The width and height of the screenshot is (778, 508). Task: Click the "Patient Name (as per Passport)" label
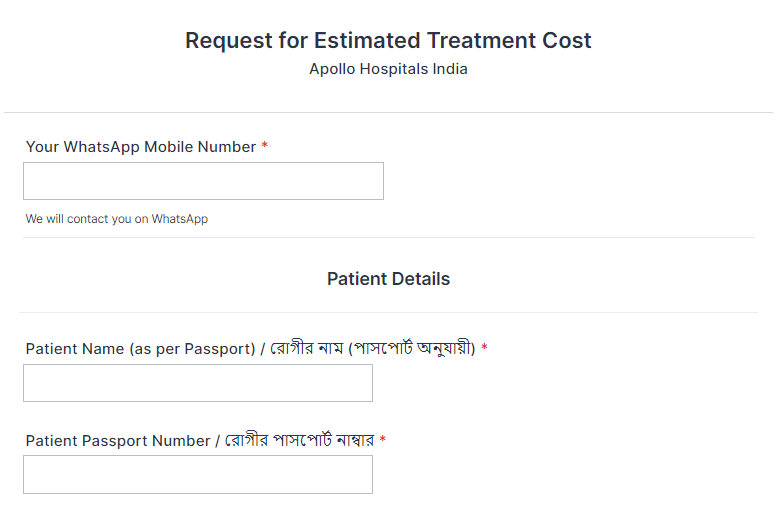tap(140, 349)
